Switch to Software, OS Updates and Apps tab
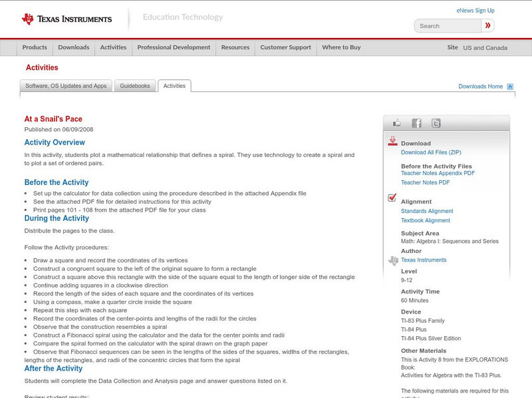 66,86
